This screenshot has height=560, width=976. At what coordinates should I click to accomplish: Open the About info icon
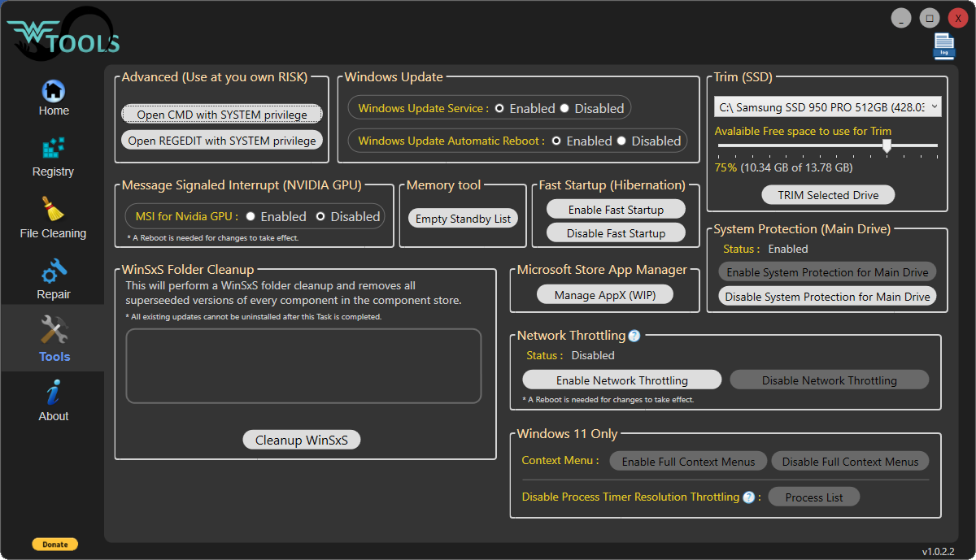pos(53,393)
